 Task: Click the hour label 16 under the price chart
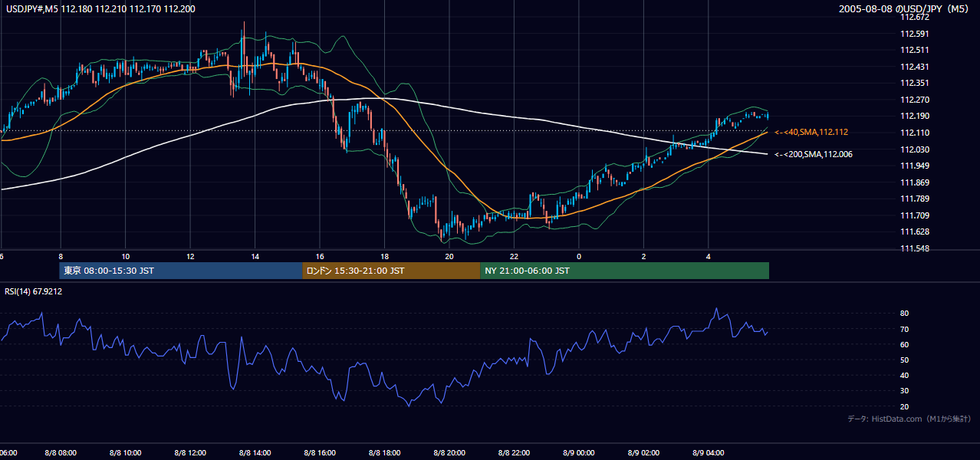320,256
